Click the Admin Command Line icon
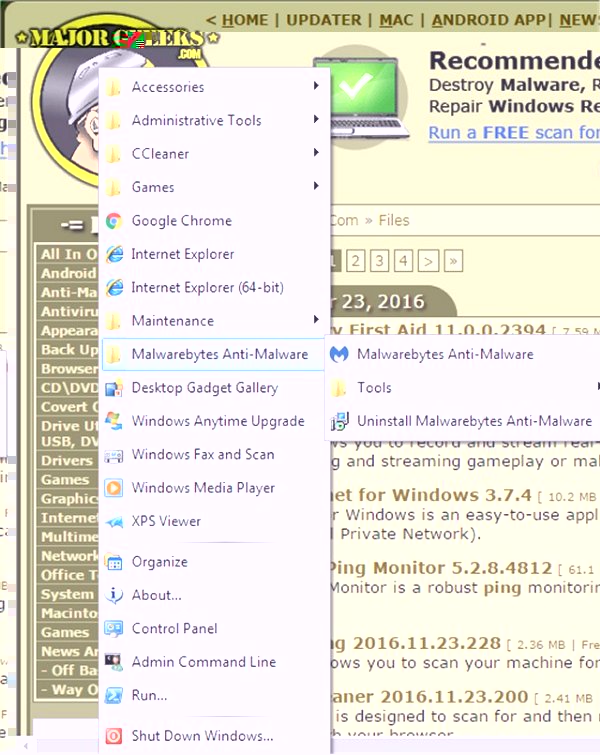 114,662
